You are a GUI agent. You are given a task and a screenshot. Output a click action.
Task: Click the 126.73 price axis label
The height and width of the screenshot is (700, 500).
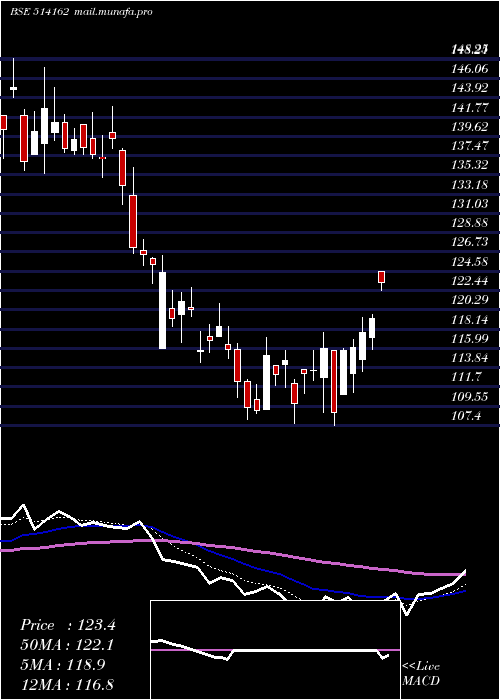click(469, 242)
